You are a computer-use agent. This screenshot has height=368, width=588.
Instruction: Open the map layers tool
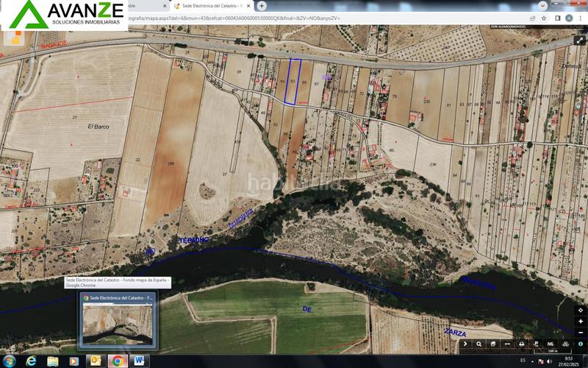(493, 344)
